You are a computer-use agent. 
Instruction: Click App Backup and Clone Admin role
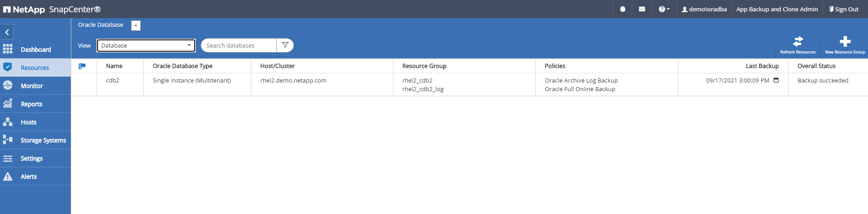tap(777, 9)
